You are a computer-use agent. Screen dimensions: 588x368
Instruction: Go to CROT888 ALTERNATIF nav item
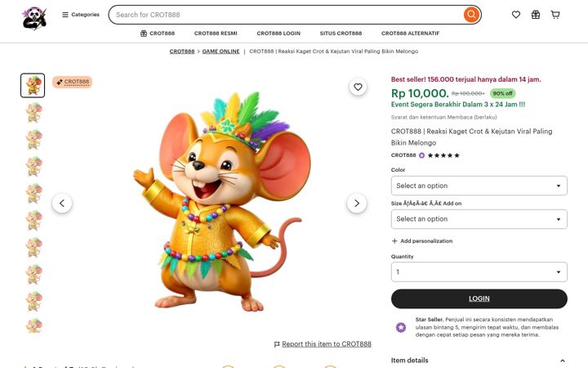point(410,34)
